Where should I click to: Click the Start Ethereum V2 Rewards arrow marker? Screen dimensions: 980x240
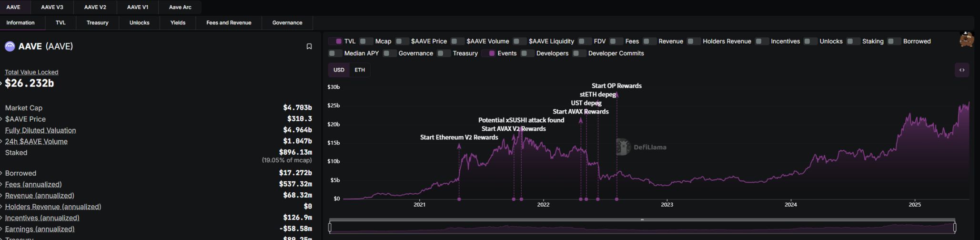[x=459, y=147]
